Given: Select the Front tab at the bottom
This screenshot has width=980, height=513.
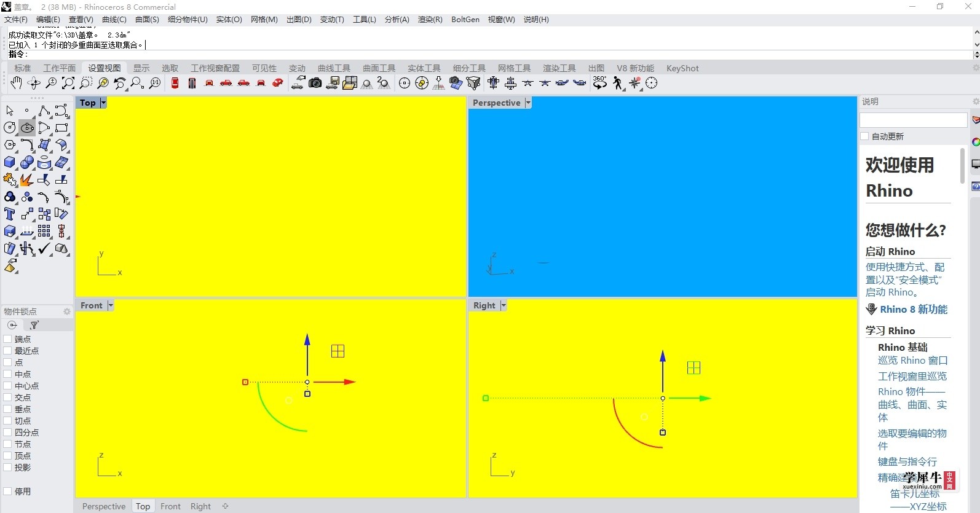Looking at the screenshot, I should (x=170, y=506).
